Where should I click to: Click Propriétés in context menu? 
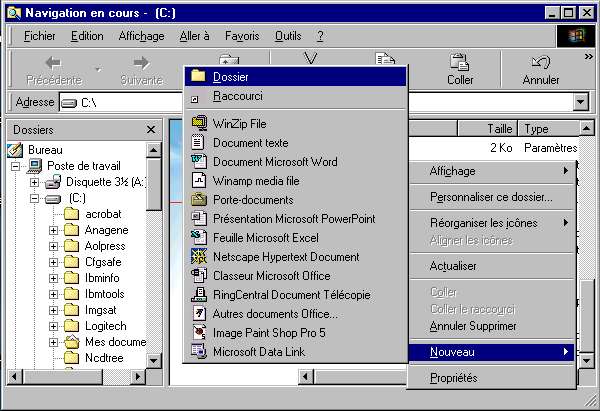coord(453,378)
